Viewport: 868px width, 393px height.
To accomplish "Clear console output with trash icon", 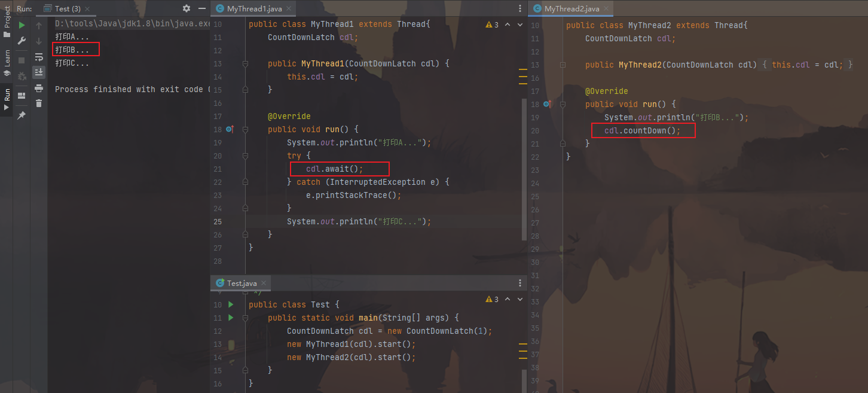I will [x=39, y=103].
